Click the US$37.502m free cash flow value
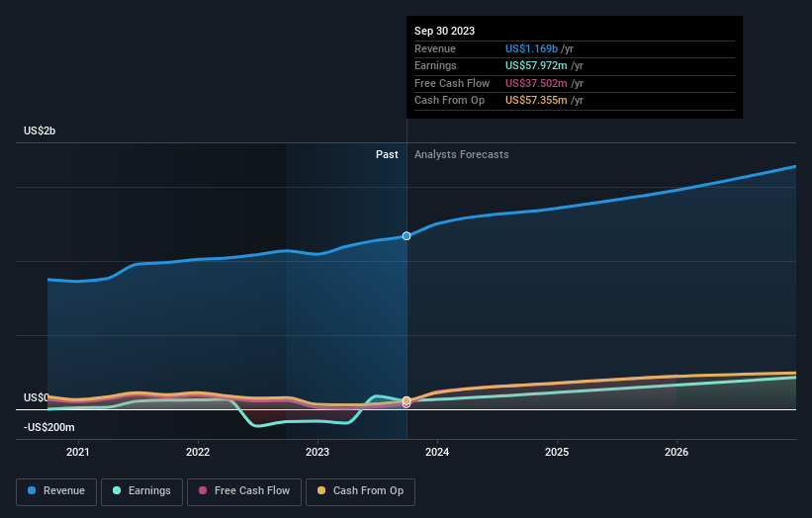The width and height of the screenshot is (812, 518). [x=536, y=83]
